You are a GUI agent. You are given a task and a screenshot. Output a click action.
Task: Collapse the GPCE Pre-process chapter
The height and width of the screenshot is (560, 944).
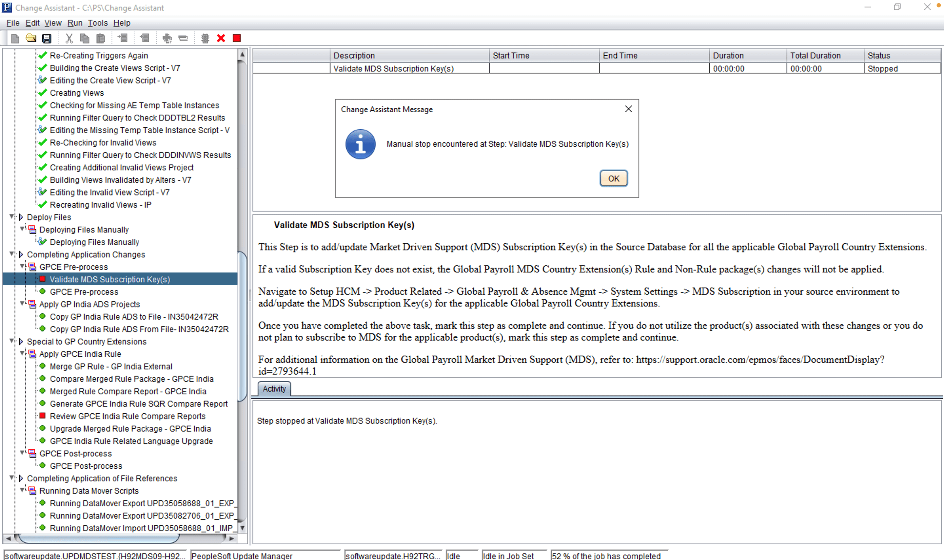pyautogui.click(x=22, y=267)
